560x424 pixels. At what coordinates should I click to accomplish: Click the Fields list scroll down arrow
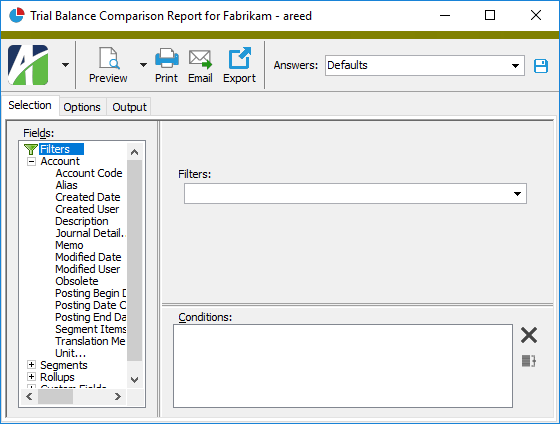(134, 379)
